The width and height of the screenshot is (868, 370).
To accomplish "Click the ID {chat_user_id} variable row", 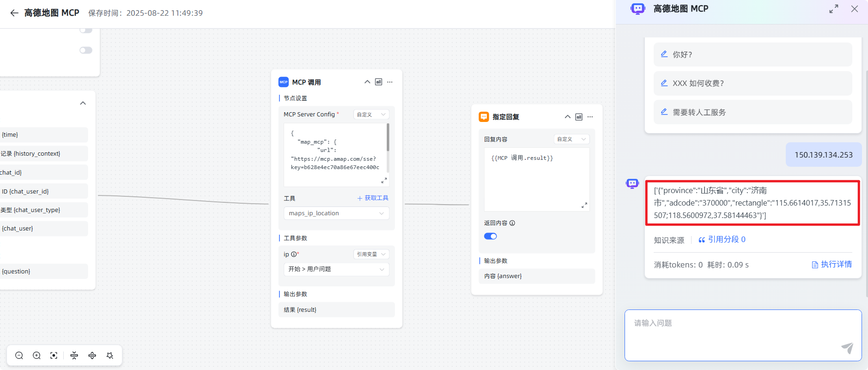I will 44,191.
